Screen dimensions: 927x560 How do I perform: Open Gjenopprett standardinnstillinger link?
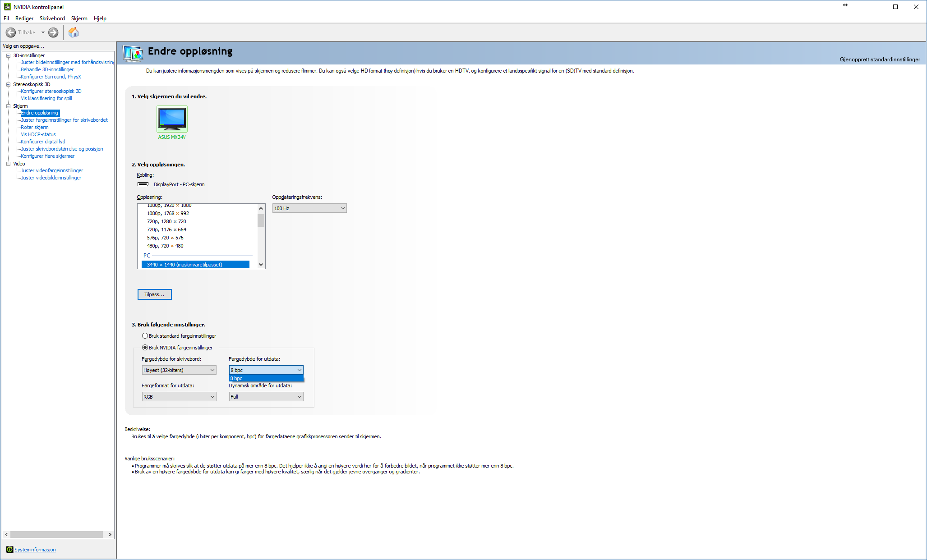point(880,60)
